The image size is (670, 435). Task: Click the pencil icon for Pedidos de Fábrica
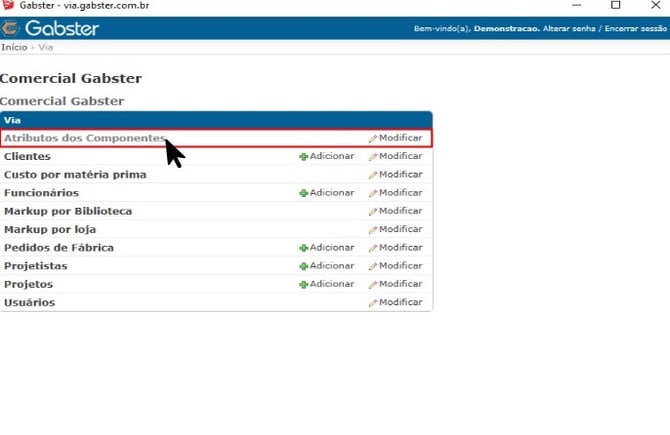[373, 248]
